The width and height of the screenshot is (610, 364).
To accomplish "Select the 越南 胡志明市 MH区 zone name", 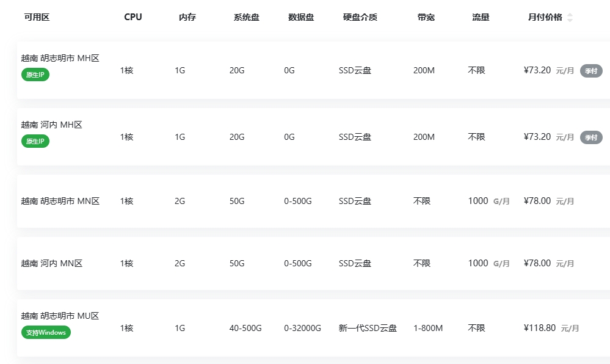I will 60,59.
